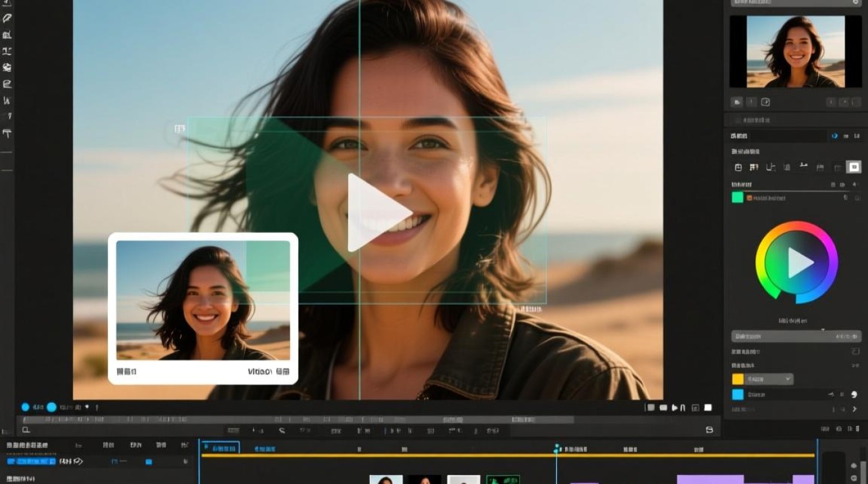This screenshot has height=484, width=868.
Task: Click the cloud icon below preview thumbnail
Action: point(736,102)
